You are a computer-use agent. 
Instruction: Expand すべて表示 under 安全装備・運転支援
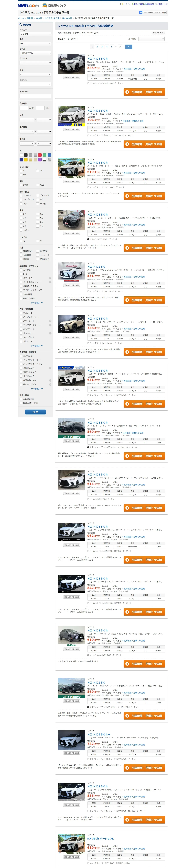pyautogui.click(x=37, y=389)
